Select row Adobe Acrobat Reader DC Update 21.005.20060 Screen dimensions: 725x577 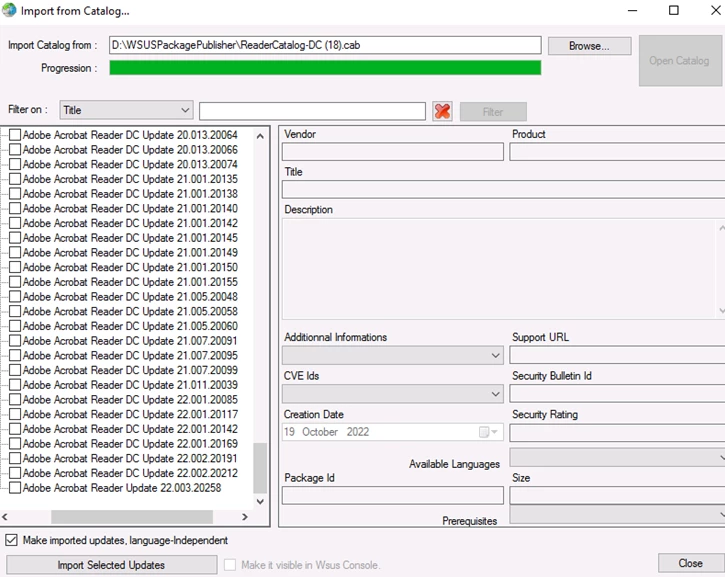(130, 326)
